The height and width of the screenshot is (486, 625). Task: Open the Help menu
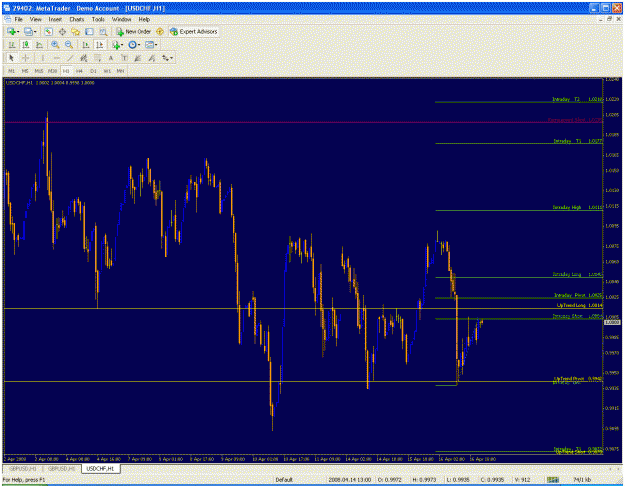144,19
